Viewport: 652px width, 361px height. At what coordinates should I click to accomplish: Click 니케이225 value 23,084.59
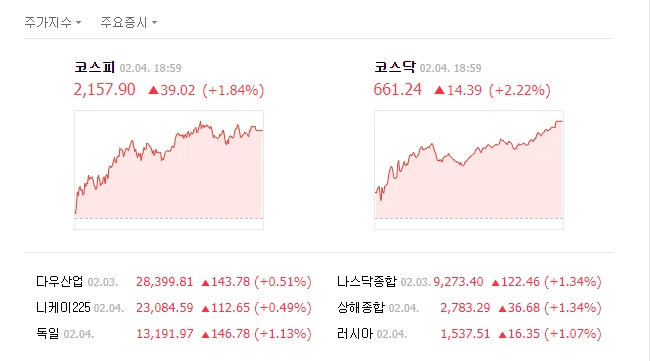[x=165, y=308]
